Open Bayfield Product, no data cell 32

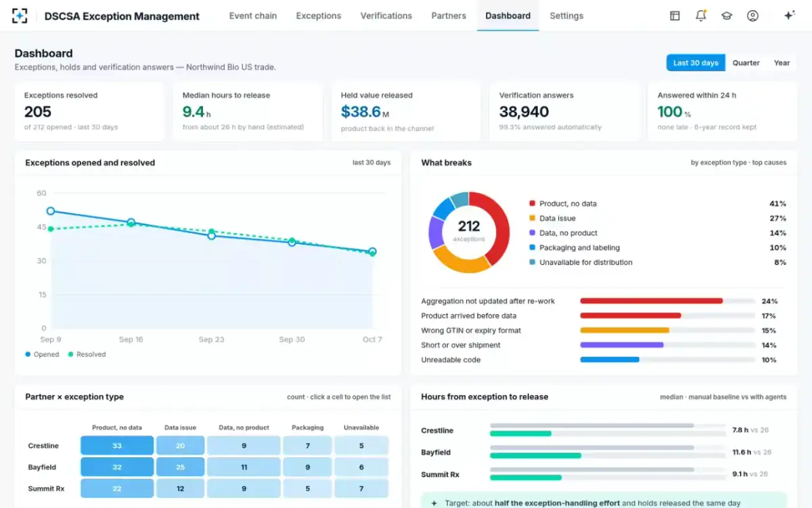pyautogui.click(x=117, y=467)
